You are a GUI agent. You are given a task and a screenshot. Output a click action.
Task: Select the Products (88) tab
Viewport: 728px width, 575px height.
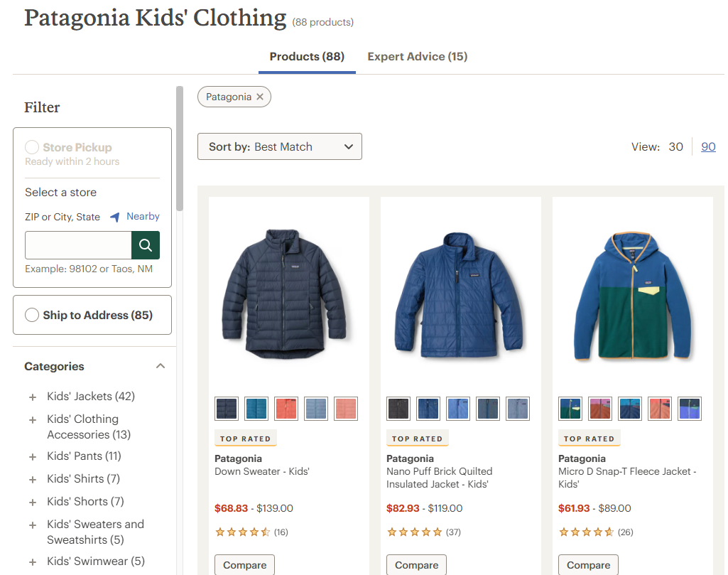[307, 57]
